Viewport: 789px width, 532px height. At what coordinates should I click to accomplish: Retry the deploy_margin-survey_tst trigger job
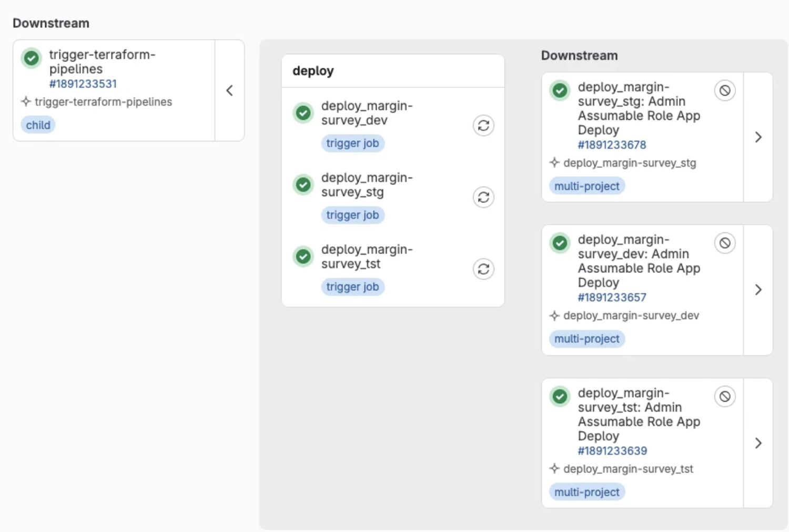pyautogui.click(x=483, y=269)
